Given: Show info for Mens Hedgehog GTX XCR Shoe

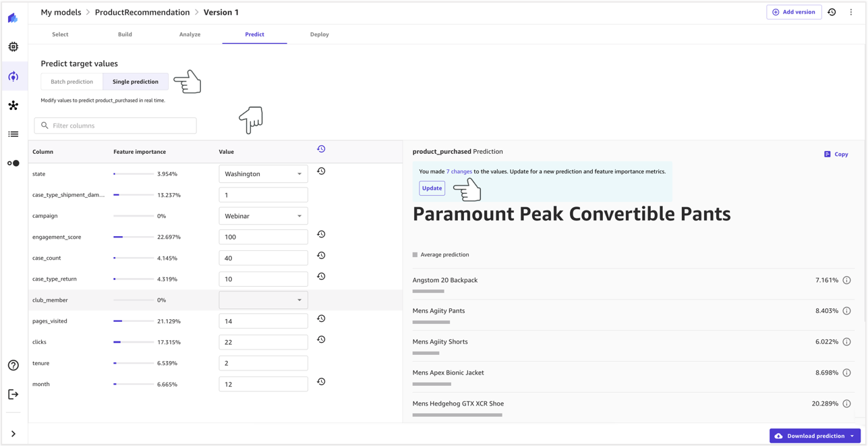Looking at the screenshot, I should (846, 403).
